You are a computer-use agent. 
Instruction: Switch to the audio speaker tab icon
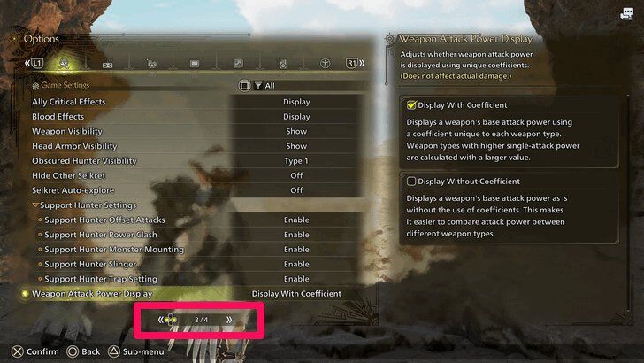tap(282, 64)
